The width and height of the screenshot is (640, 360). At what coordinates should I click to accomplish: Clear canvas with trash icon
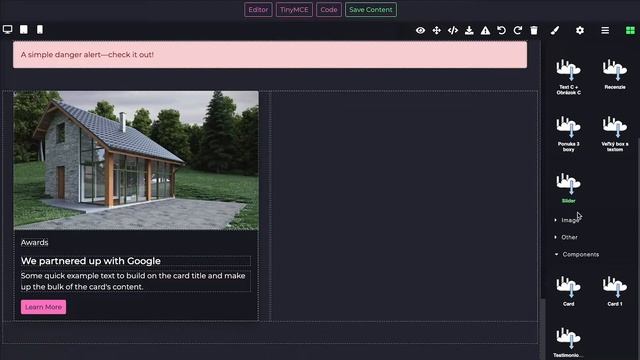click(x=534, y=30)
